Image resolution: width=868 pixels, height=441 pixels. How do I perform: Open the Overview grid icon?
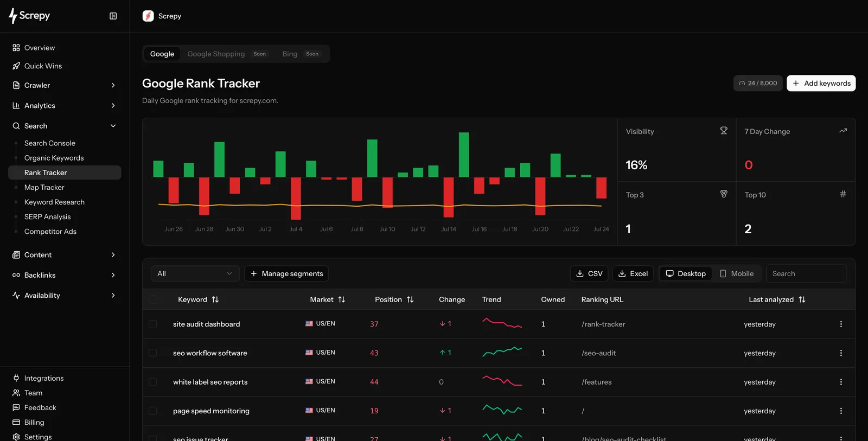16,48
